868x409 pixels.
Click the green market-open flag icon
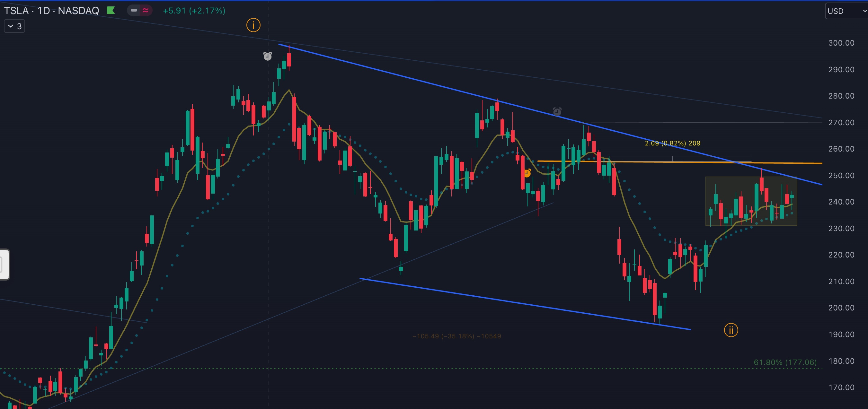tap(111, 11)
